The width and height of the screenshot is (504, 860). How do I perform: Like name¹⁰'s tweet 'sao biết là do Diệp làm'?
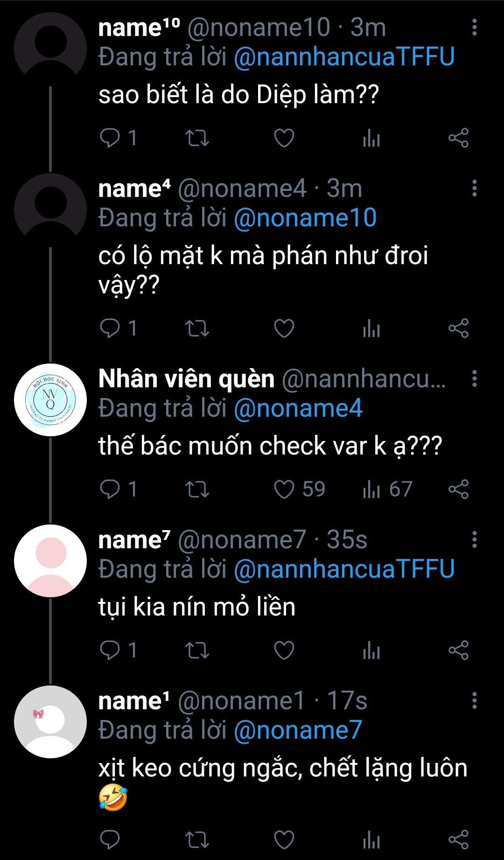(284, 138)
